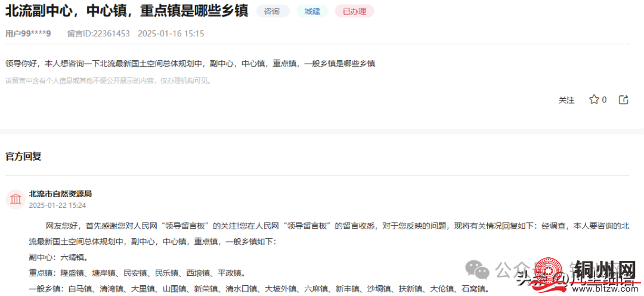The image size is (644, 296).
Task: Toggle 关注 to follow this message
Action: [x=566, y=100]
